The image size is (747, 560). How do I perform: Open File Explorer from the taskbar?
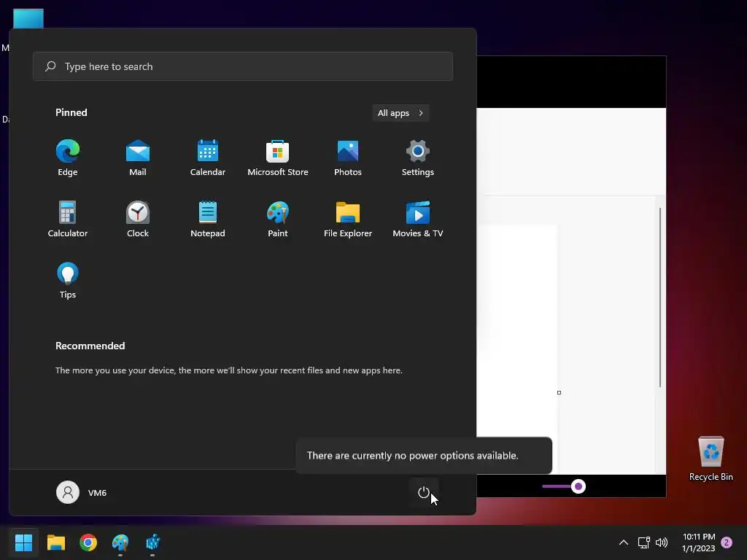pyautogui.click(x=55, y=542)
